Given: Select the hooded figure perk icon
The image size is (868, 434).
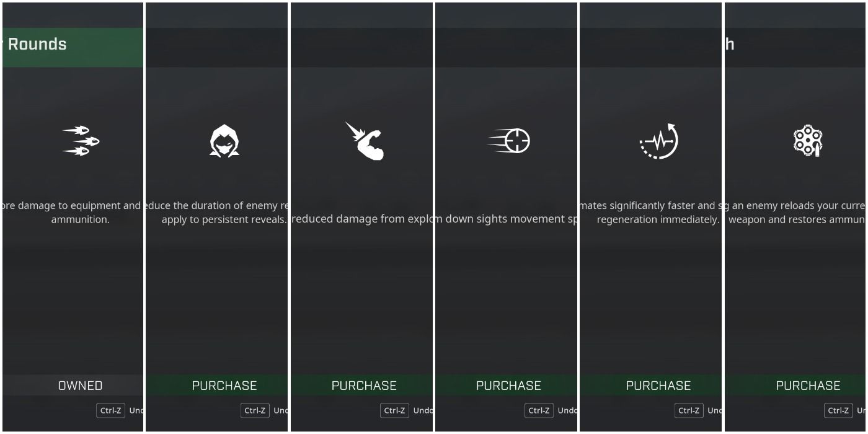Looking at the screenshot, I should (224, 141).
